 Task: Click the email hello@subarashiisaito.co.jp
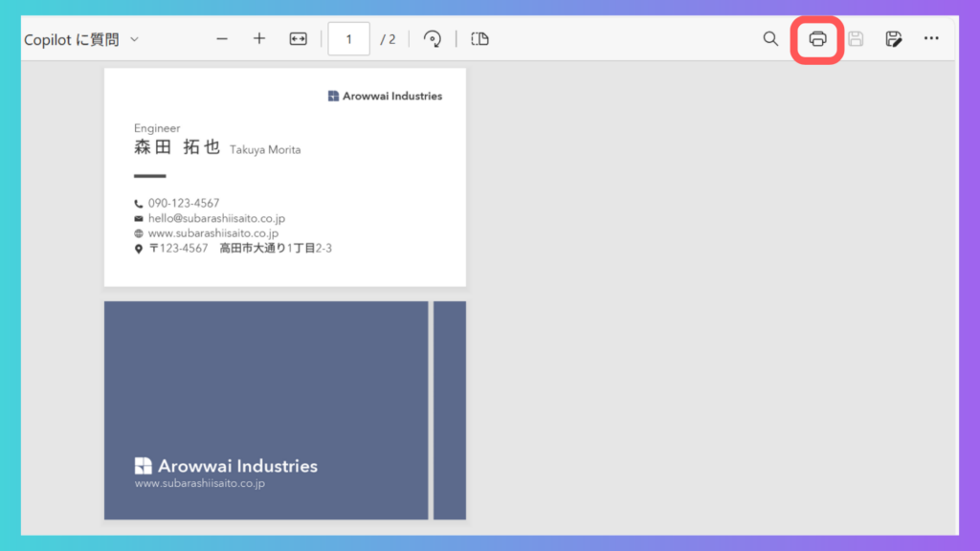tap(216, 218)
